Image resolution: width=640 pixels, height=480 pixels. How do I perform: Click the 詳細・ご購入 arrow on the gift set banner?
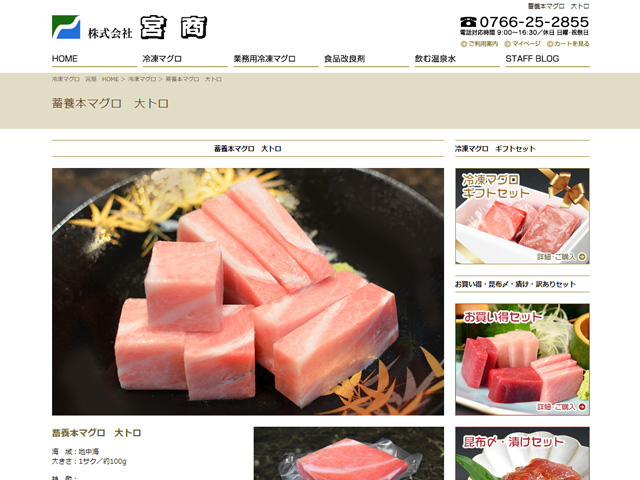point(561,257)
